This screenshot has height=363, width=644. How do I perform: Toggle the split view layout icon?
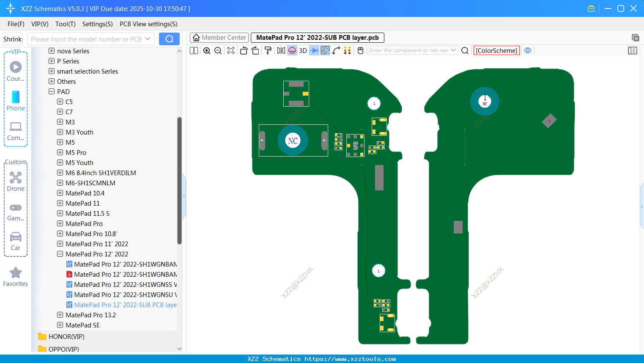194,51
